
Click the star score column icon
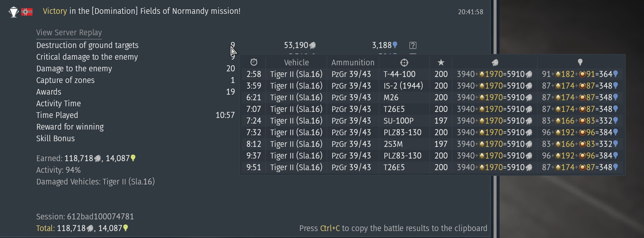[x=441, y=62]
